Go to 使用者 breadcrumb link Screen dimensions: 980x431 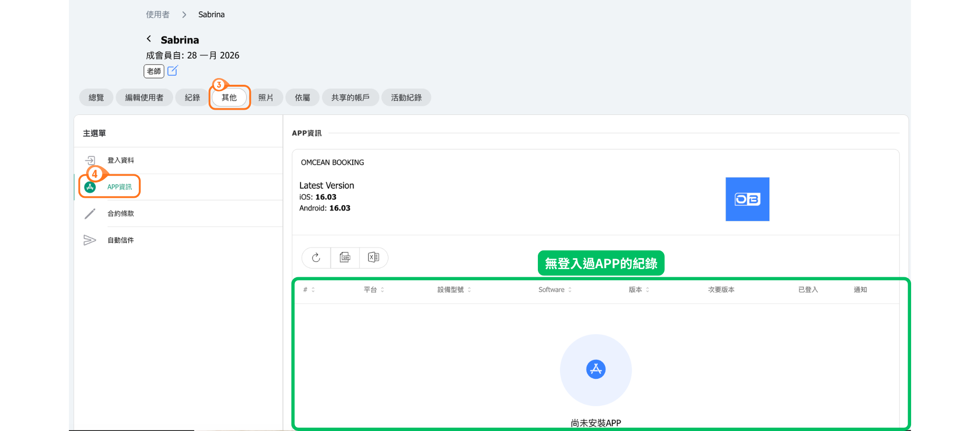tap(157, 15)
